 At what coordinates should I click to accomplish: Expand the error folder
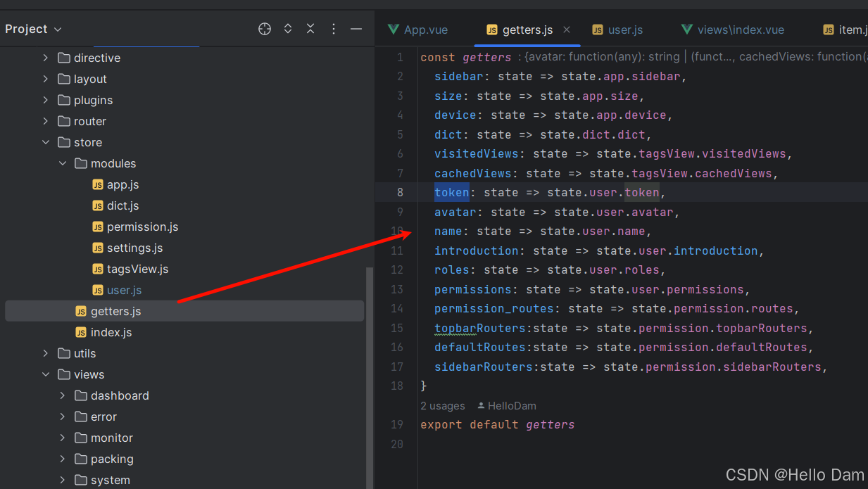tap(63, 417)
